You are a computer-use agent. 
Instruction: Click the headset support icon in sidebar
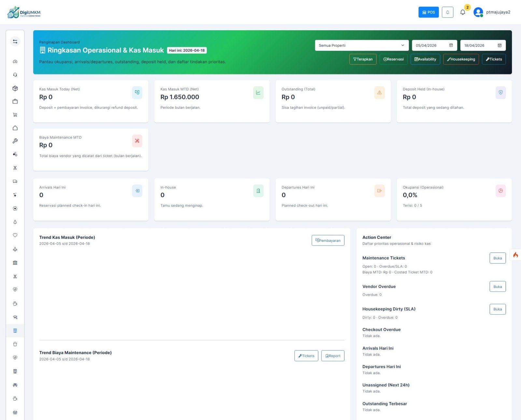(x=15, y=75)
